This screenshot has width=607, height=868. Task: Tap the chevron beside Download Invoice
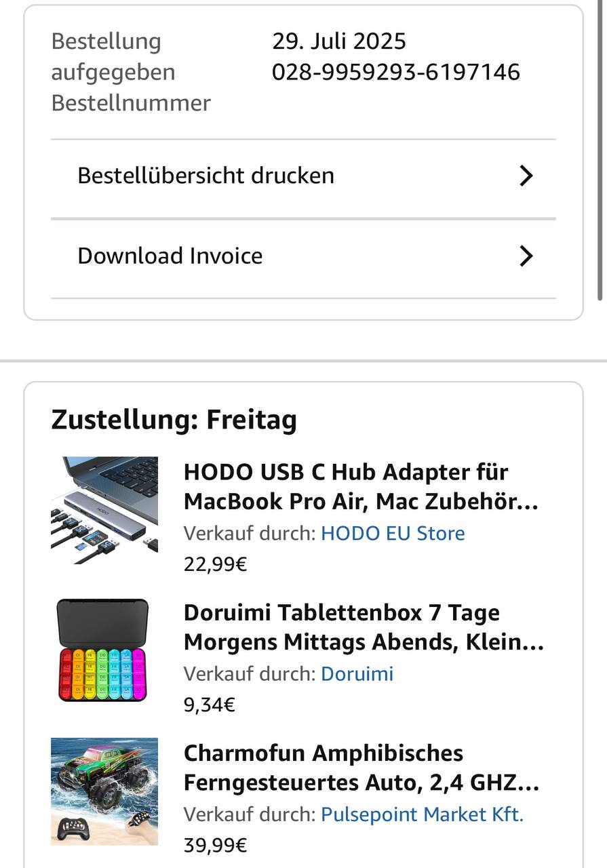526,256
